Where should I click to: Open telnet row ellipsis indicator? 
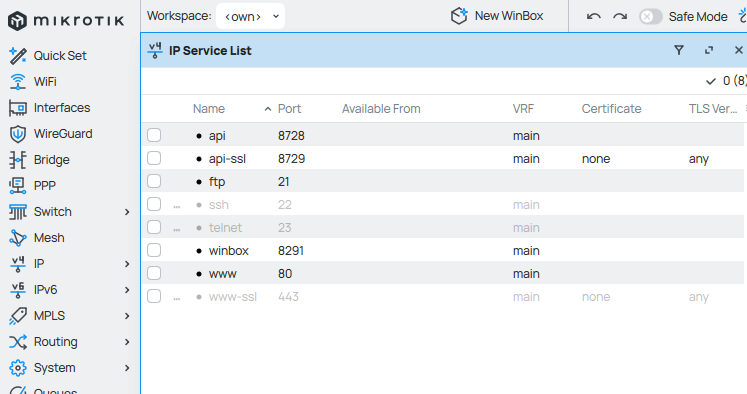pyautogui.click(x=177, y=229)
